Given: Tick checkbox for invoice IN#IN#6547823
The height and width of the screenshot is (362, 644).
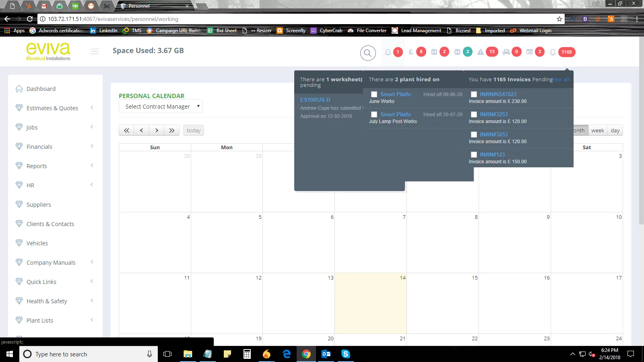Looking at the screenshot, I should [474, 94].
